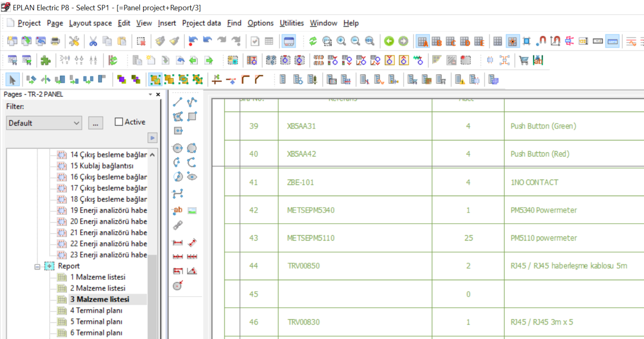
Task: Select page '4 Terminal planı'
Action: click(97, 311)
